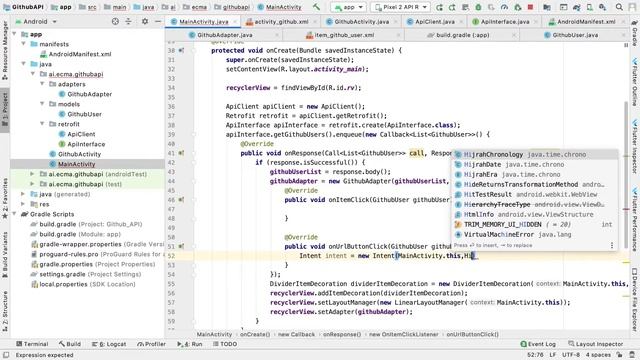Open item_github_user.xml tab
Screen dimensions: 640x360
click(x=344, y=35)
